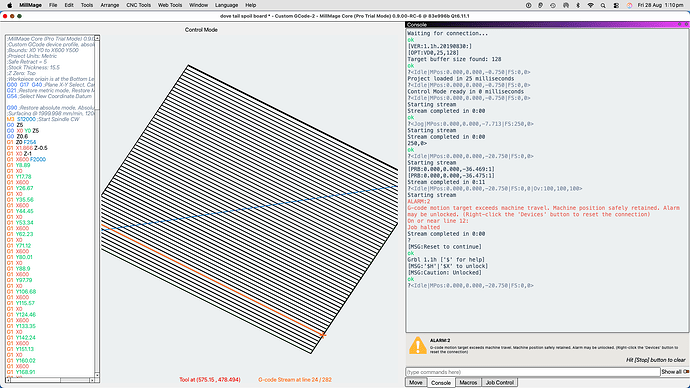Click the G-code list scroll down arrow

[x=97, y=375]
